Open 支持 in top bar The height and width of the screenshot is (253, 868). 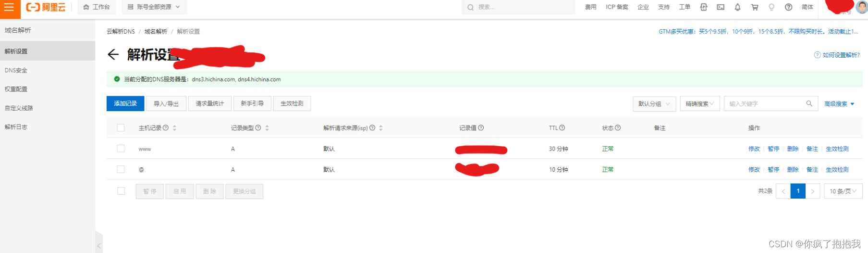click(664, 7)
